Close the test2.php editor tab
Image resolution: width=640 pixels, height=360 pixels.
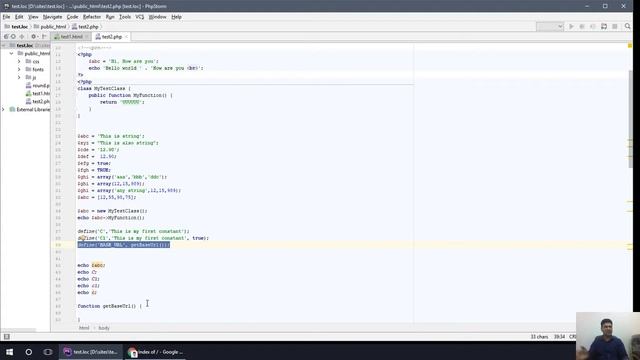pos(127,37)
